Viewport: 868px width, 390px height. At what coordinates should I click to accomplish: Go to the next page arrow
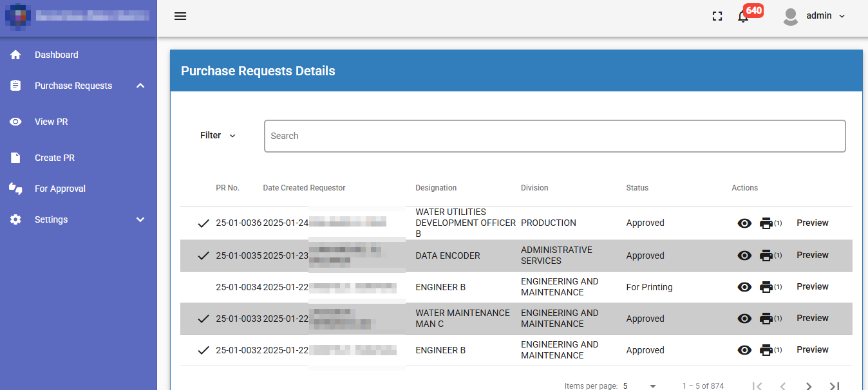point(809,386)
